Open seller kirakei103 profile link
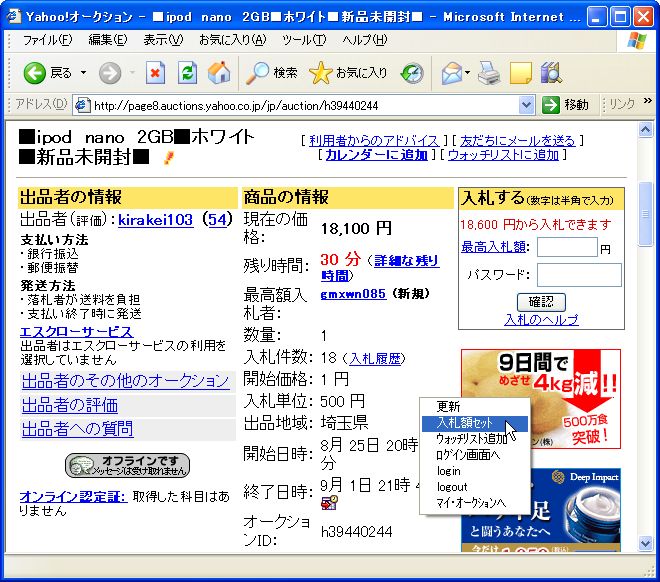The image size is (660, 582). tap(155, 220)
